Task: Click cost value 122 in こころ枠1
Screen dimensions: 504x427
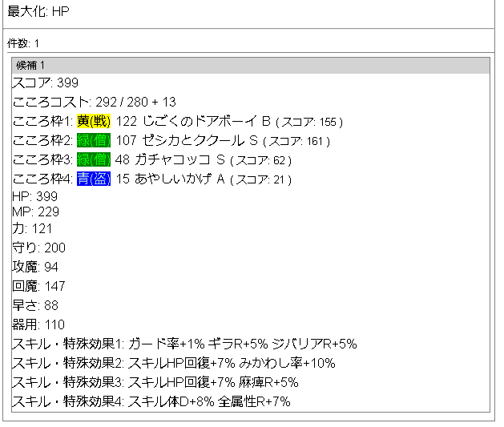Action: pos(127,122)
